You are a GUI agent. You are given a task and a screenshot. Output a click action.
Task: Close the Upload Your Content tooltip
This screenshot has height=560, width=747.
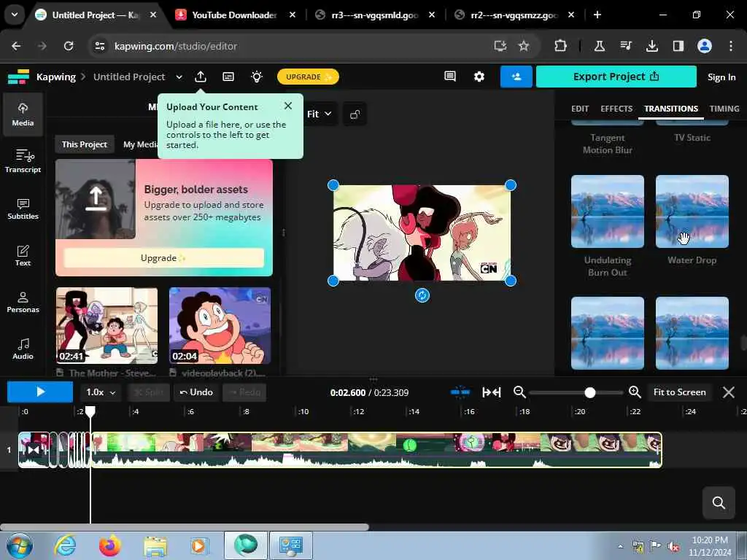[287, 106]
